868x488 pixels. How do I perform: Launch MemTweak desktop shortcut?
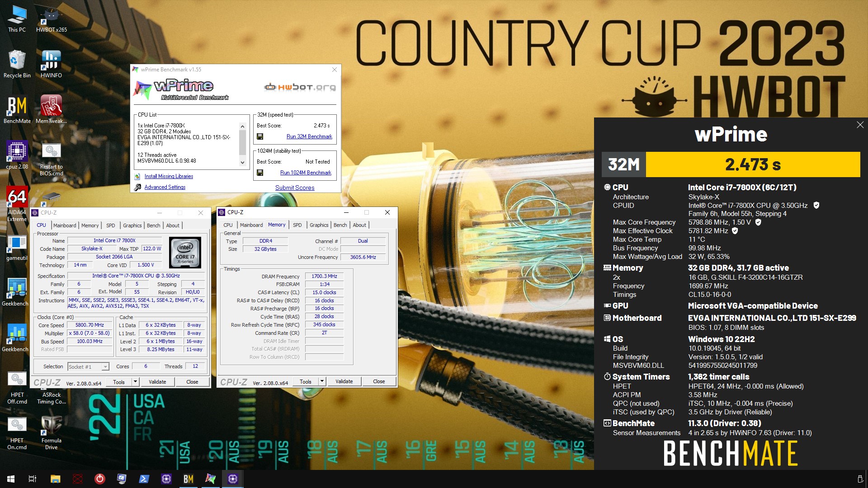click(x=52, y=110)
